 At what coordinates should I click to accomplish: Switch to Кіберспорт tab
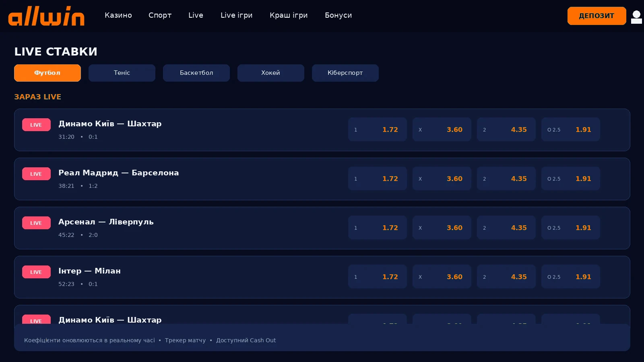345,73
